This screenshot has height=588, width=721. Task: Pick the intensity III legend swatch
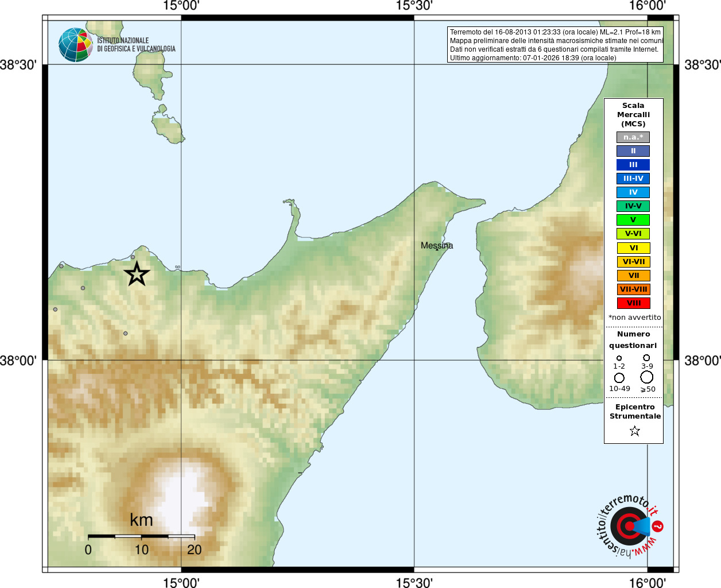pyautogui.click(x=633, y=165)
